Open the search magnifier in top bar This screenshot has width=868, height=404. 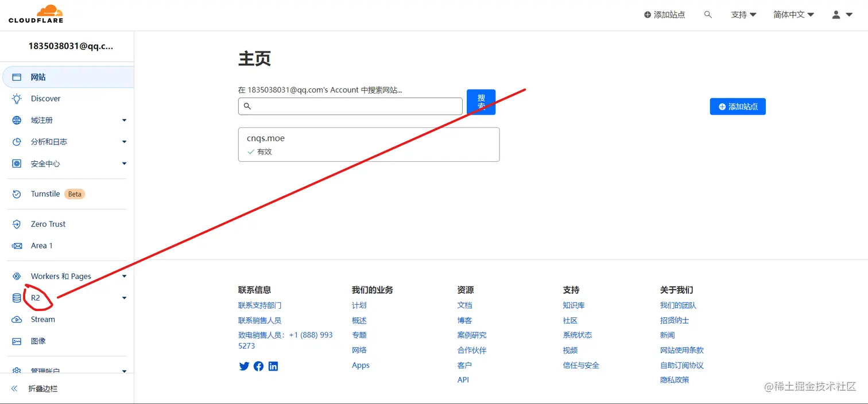(708, 14)
